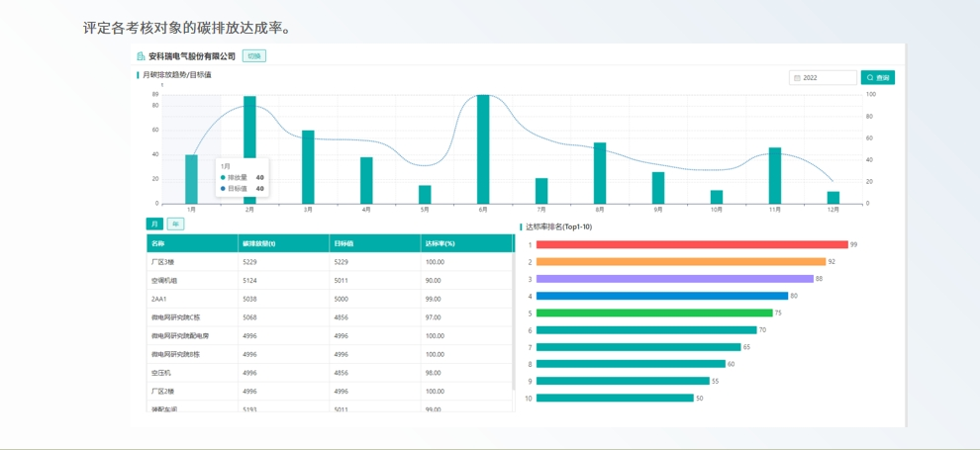Click the red rank 1 bar

pyautogui.click(x=691, y=244)
